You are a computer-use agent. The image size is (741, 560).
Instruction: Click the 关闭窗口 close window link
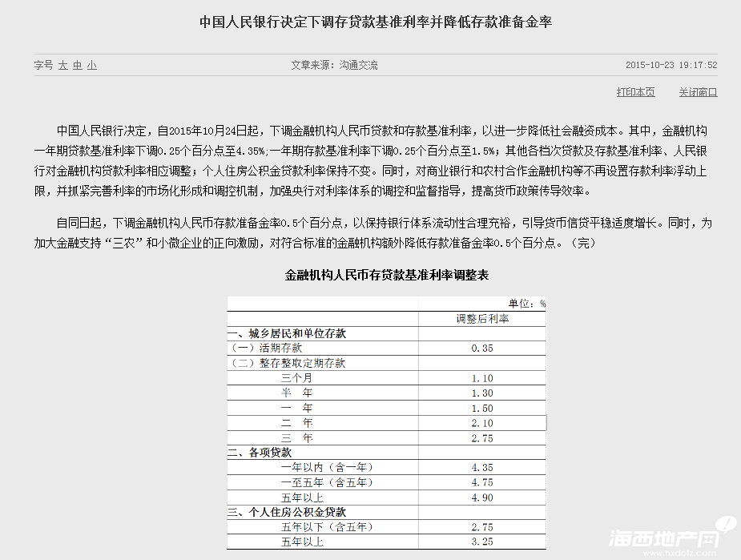pyautogui.click(x=698, y=92)
